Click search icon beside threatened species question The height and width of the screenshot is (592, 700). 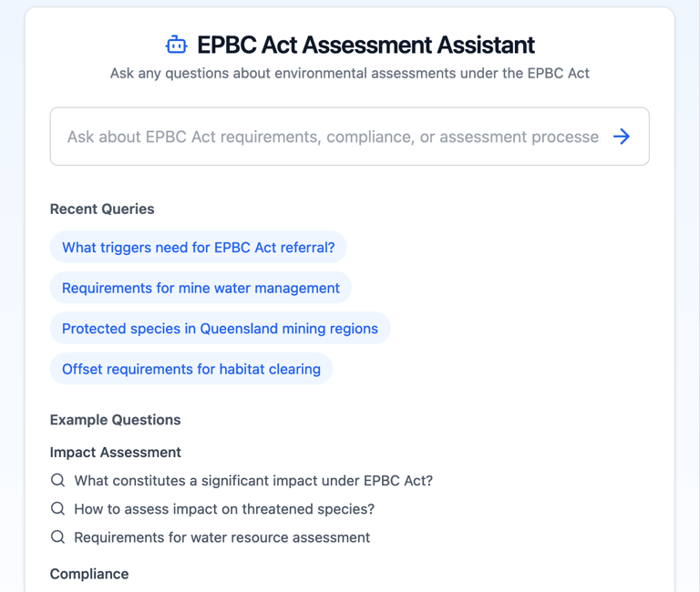tap(57, 508)
